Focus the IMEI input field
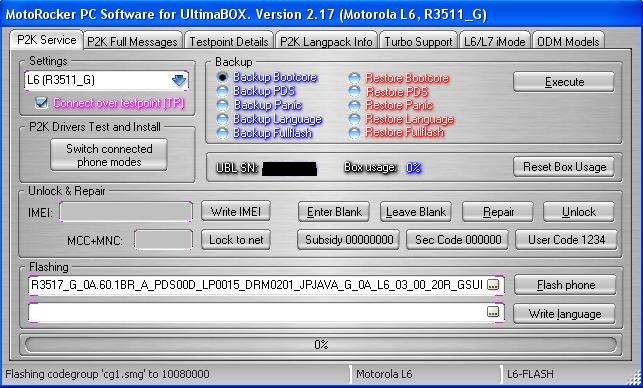643x388 pixels. click(x=126, y=212)
